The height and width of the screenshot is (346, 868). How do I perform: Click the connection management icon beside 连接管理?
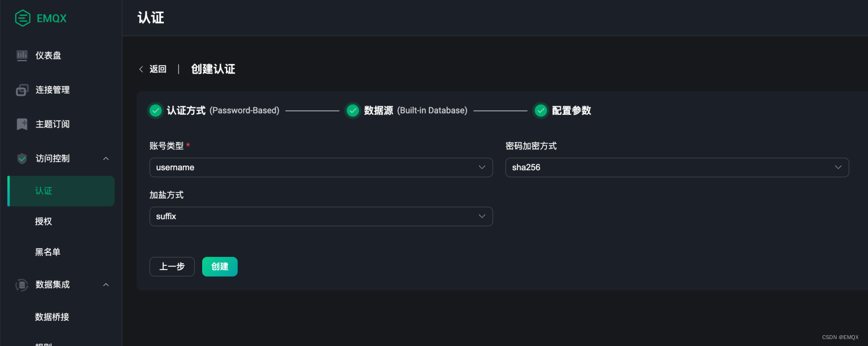coord(22,90)
